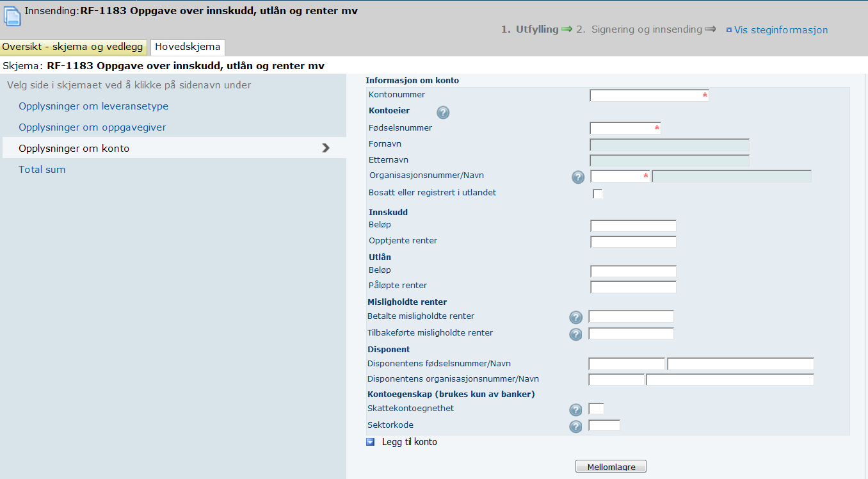Focus the Sektorkode input box

[x=604, y=425]
